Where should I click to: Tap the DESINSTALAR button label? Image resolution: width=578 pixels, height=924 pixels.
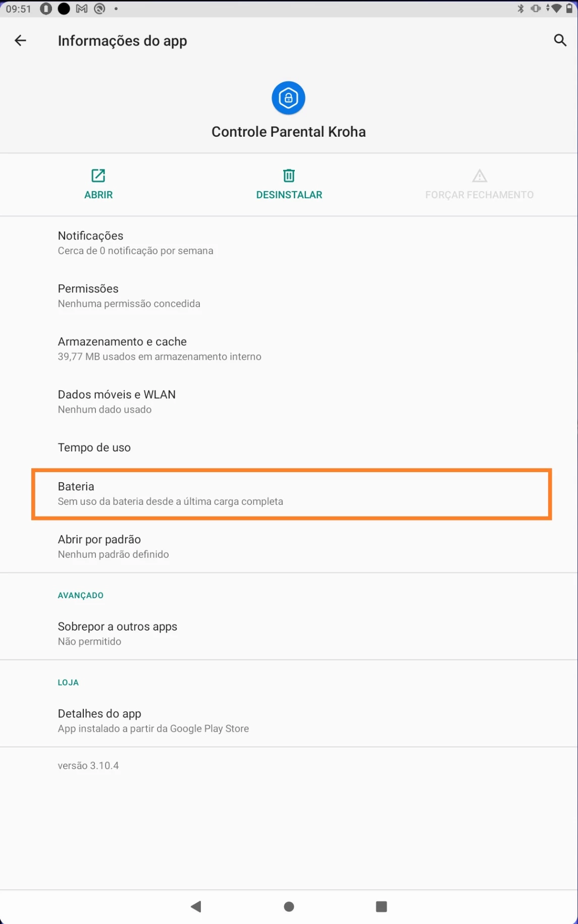click(289, 195)
